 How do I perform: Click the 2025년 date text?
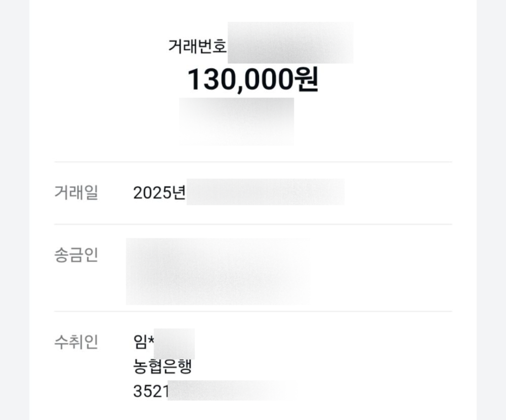159,193
